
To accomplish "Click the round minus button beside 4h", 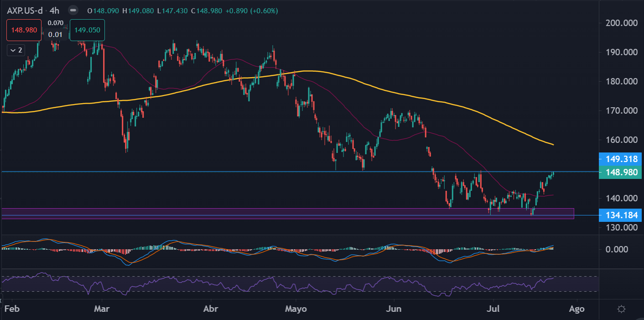I will pos(73,10).
